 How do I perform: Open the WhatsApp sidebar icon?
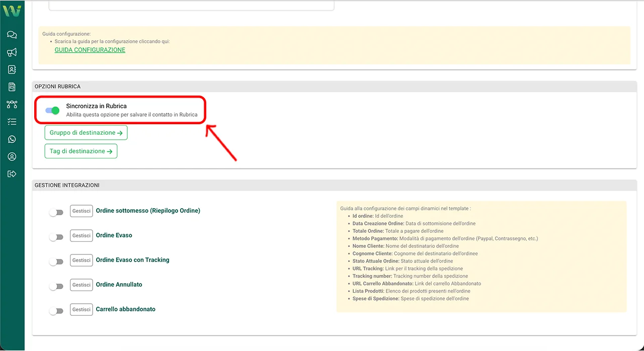(x=12, y=139)
